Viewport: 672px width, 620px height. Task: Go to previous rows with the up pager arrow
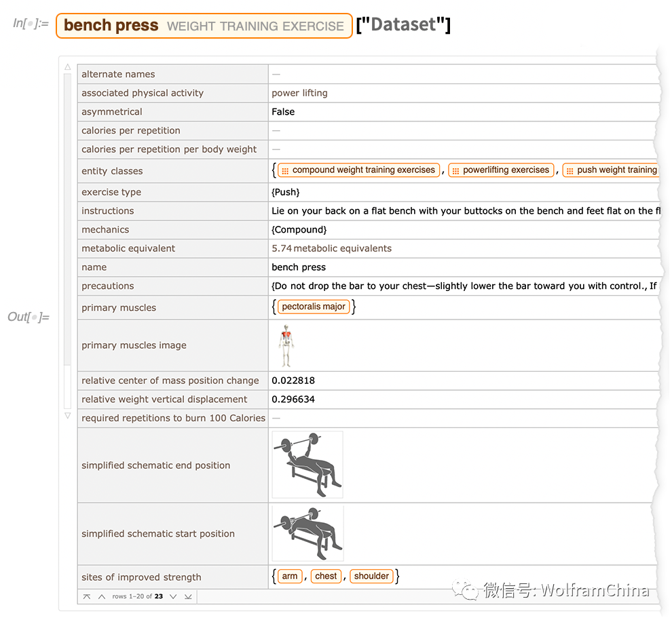pos(102,596)
